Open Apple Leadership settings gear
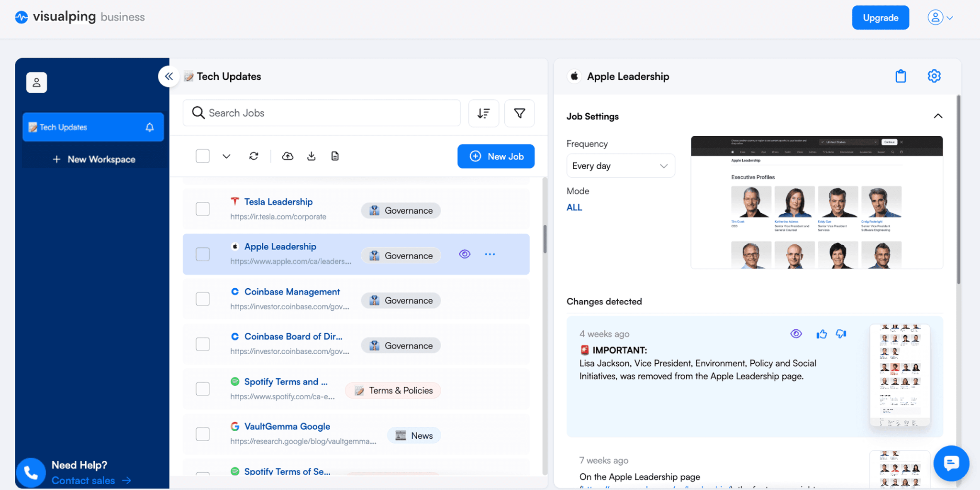The height and width of the screenshot is (490, 980). point(934,76)
